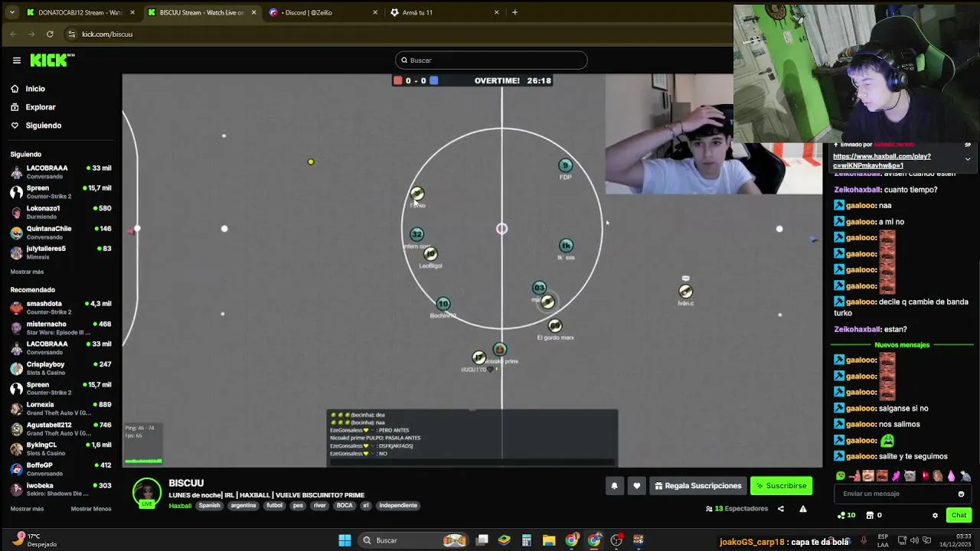The height and width of the screenshot is (551, 980).
Task: Switch to DONATOCABJ12 Stream tab
Action: (x=80, y=12)
